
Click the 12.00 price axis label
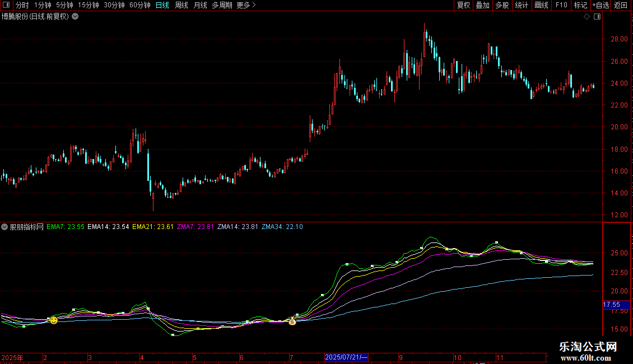[620, 215]
